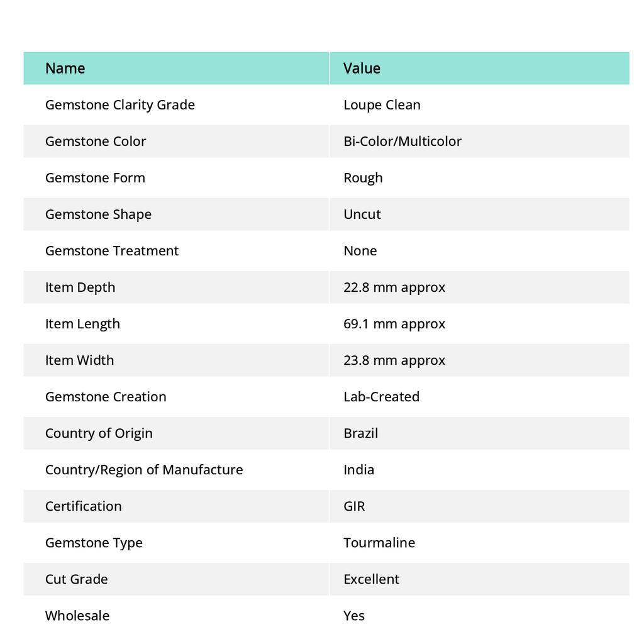Image resolution: width=644 pixels, height=644 pixels.
Task: Select the Gemstone Clarity Grade label
Action: click(120, 105)
